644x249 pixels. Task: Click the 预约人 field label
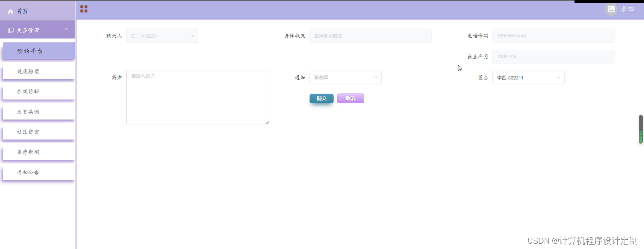pyautogui.click(x=114, y=36)
